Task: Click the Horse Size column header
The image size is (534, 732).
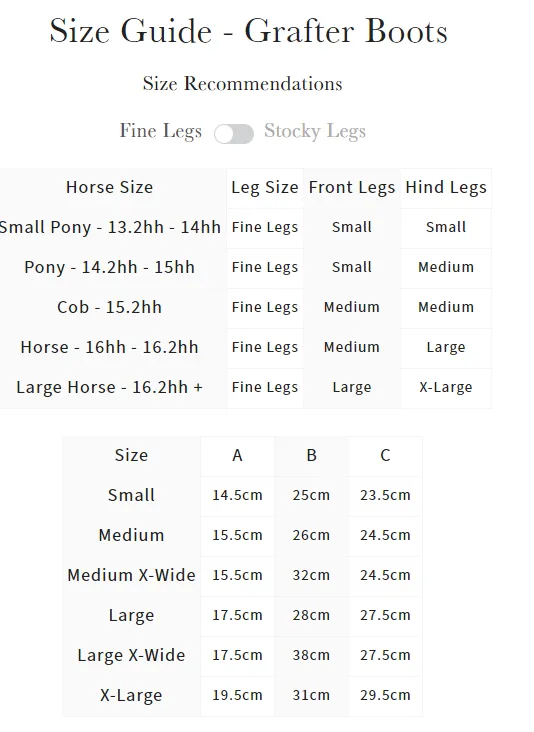Action: pos(109,187)
